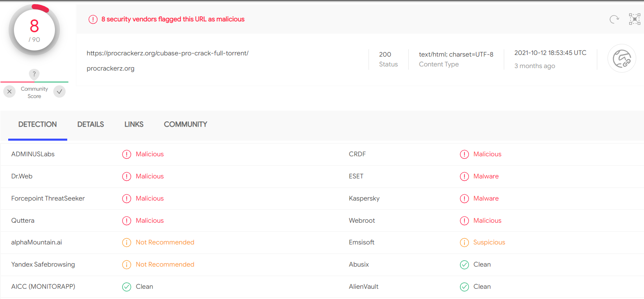Click the 200 status value

[x=385, y=55]
